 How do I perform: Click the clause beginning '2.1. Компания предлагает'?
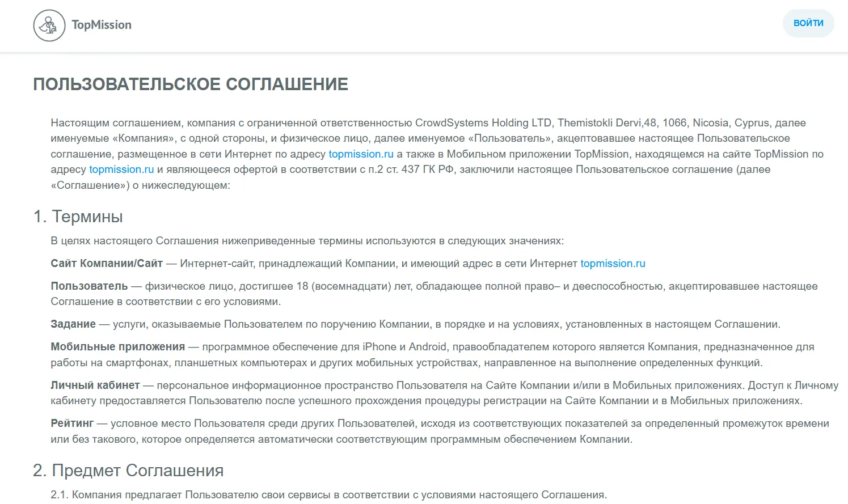pos(329,495)
